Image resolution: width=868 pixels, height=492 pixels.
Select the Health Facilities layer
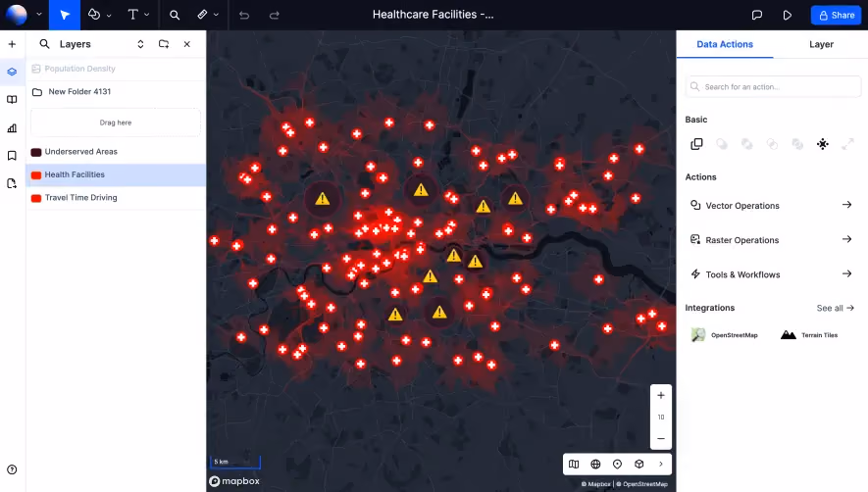click(116, 174)
